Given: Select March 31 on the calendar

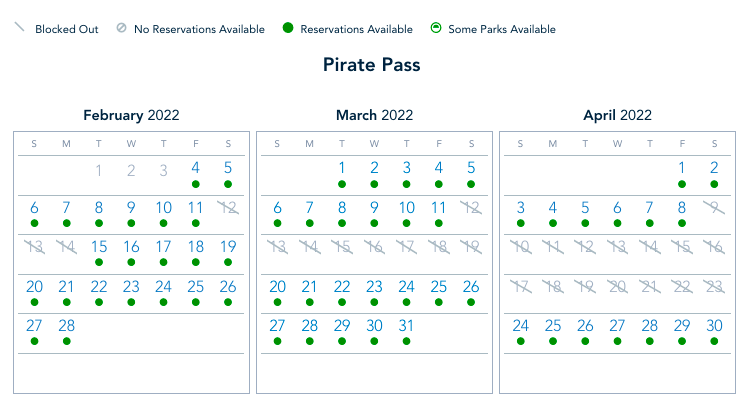Looking at the screenshot, I should [406, 325].
